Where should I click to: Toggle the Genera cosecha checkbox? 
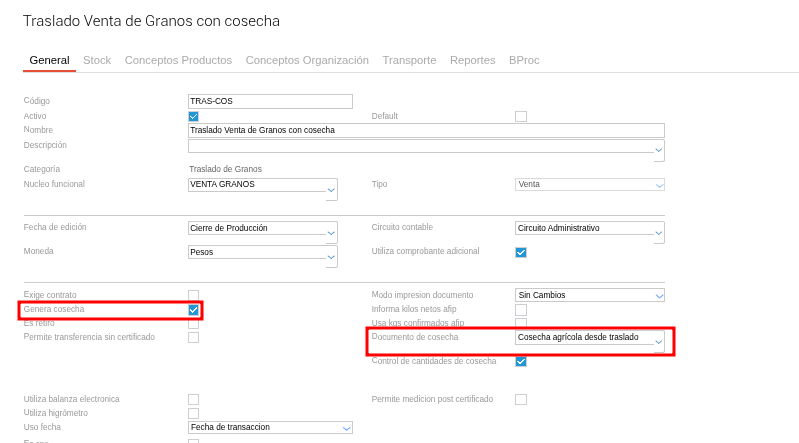point(194,310)
